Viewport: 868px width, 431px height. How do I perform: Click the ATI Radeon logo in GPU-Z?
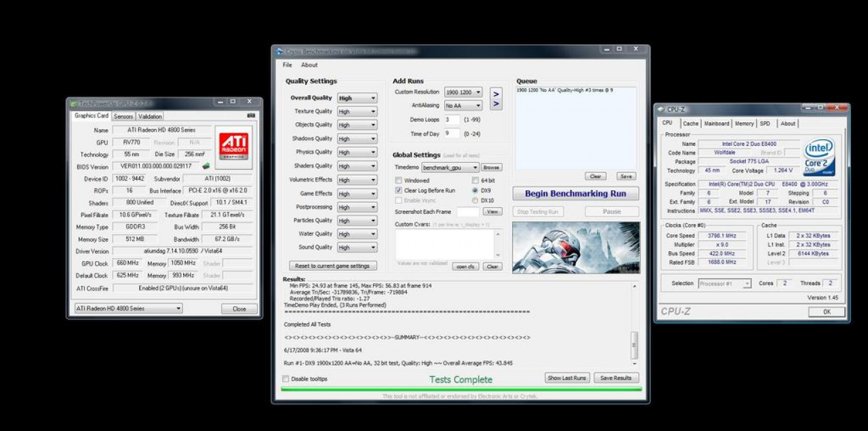pos(234,147)
